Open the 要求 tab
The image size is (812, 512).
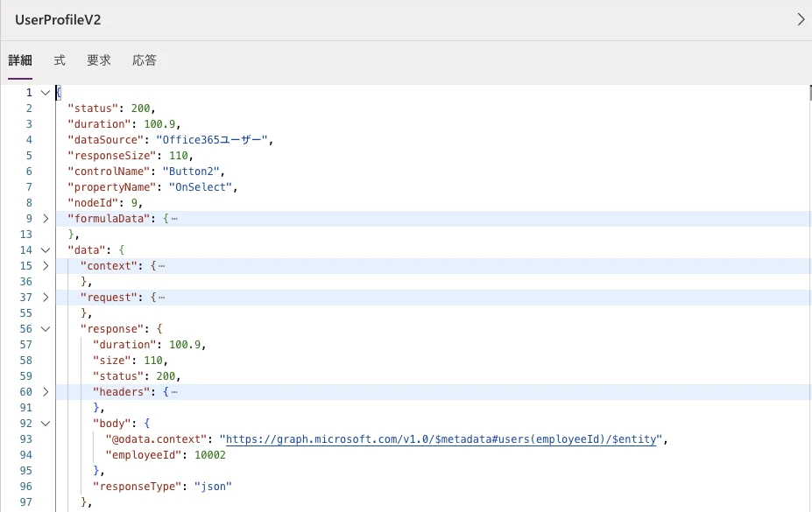[99, 60]
